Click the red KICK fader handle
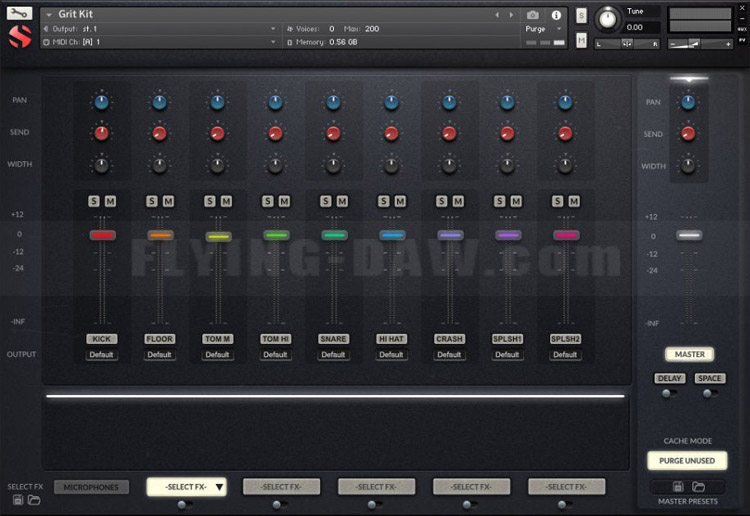Image resolution: width=750 pixels, height=516 pixels. (102, 235)
